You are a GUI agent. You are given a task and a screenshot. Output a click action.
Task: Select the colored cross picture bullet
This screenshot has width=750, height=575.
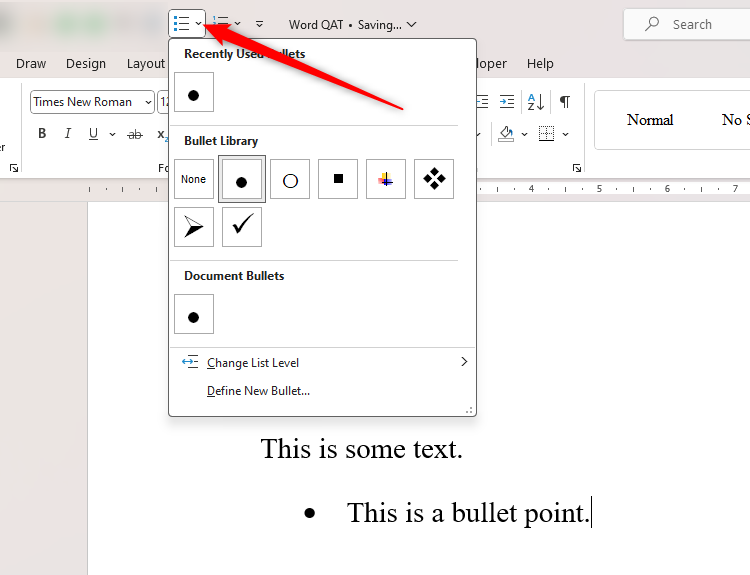tap(386, 179)
